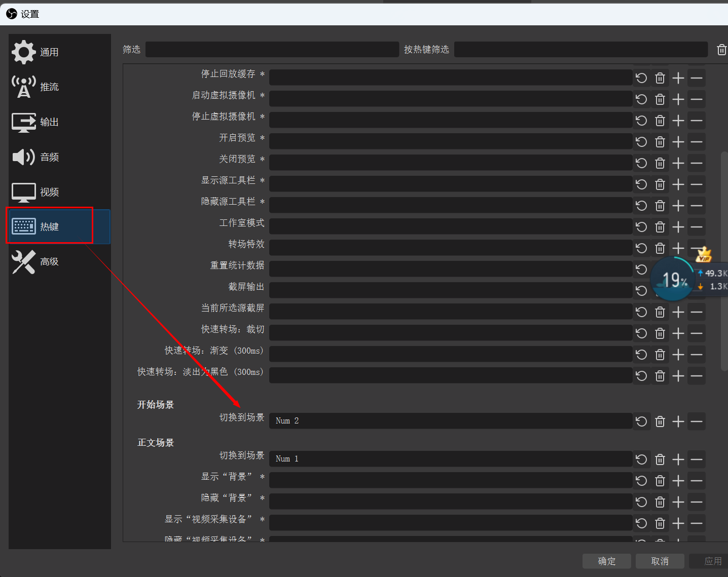The width and height of the screenshot is (728, 577).
Task: Remove the hotkey row for 停止回放缓存
Action: [x=697, y=78]
